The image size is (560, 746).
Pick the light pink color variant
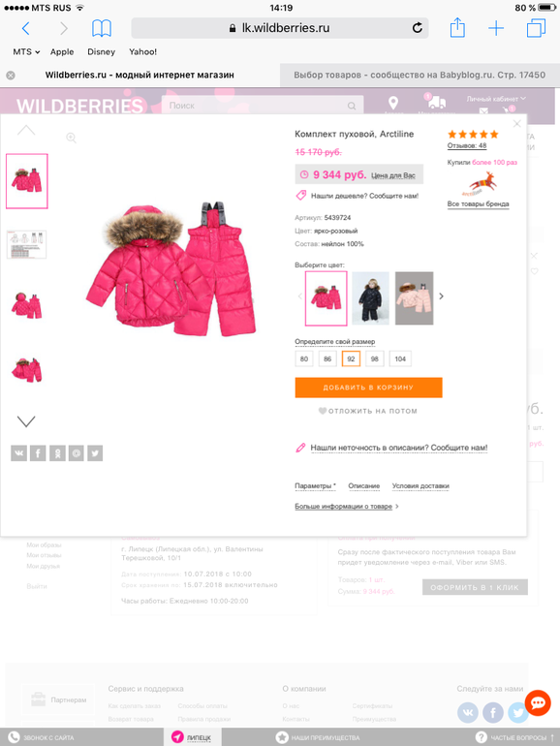(x=415, y=298)
